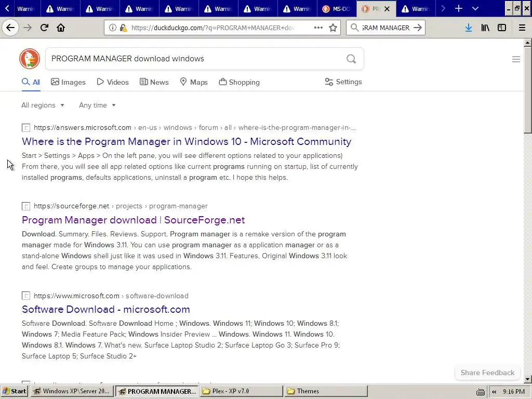Viewport: 532px width, 399px height.
Task: Open a new tab with plus
Action: pyautogui.click(x=458, y=8)
